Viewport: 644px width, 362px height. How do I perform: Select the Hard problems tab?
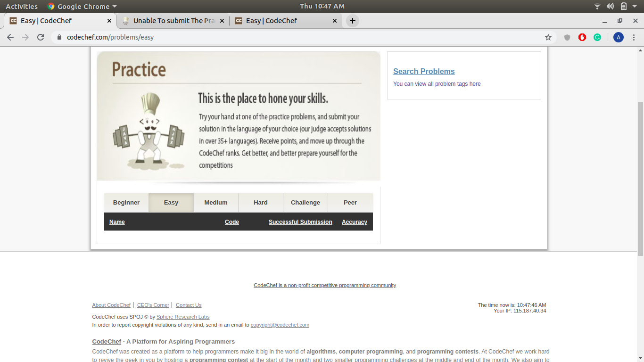pos(261,203)
